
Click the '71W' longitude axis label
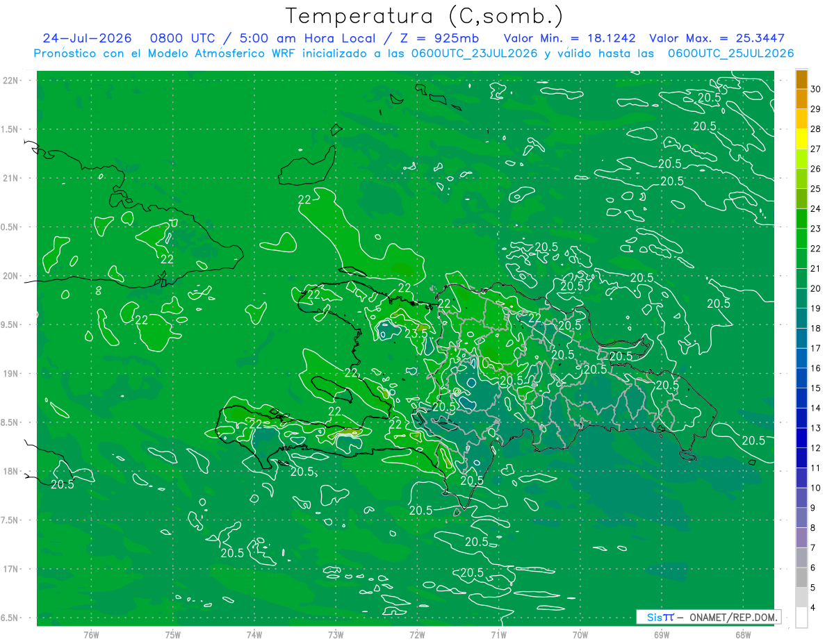tap(498, 634)
